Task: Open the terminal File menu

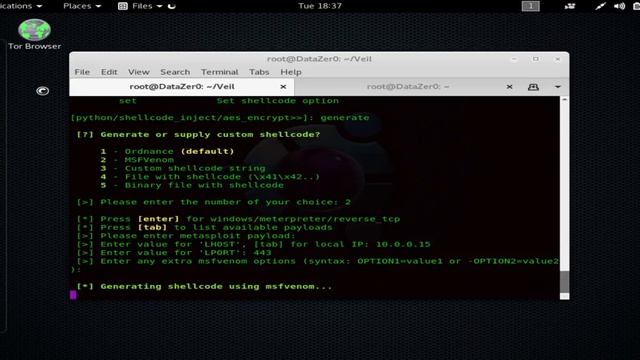Action: pos(82,72)
